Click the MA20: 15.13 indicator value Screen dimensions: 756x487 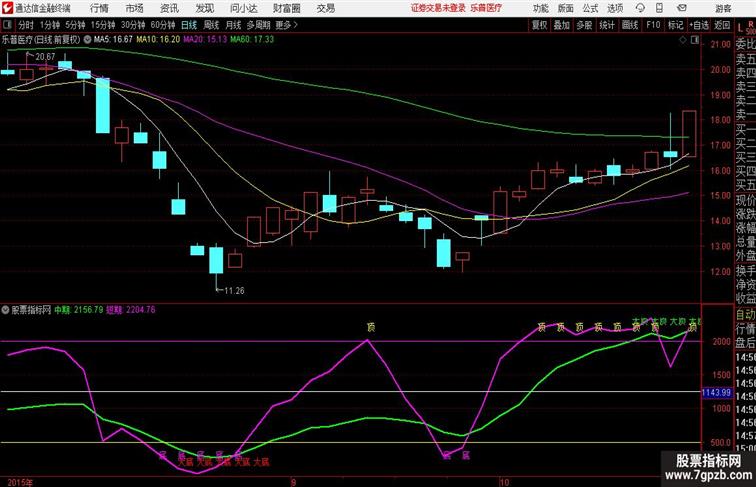click(x=205, y=40)
